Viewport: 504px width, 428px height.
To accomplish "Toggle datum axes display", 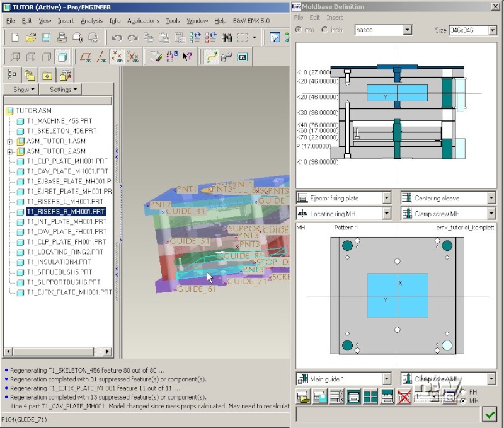I will [101, 57].
